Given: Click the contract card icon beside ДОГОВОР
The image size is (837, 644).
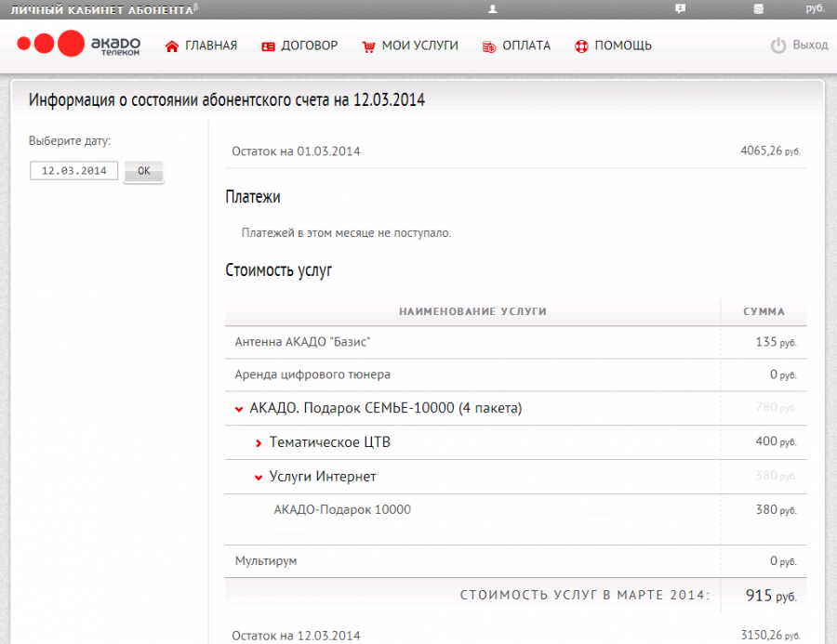Looking at the screenshot, I should pyautogui.click(x=268, y=46).
